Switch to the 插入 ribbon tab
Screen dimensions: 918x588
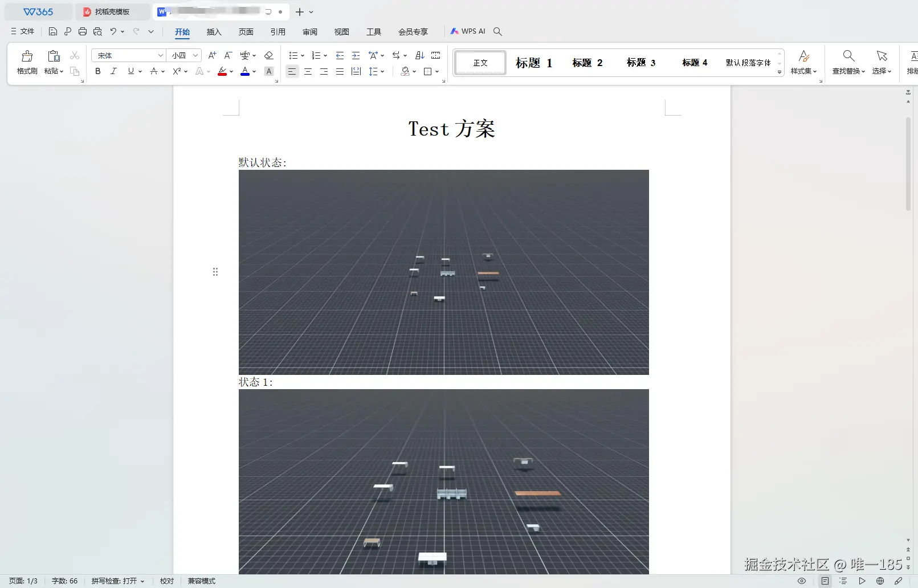214,32
